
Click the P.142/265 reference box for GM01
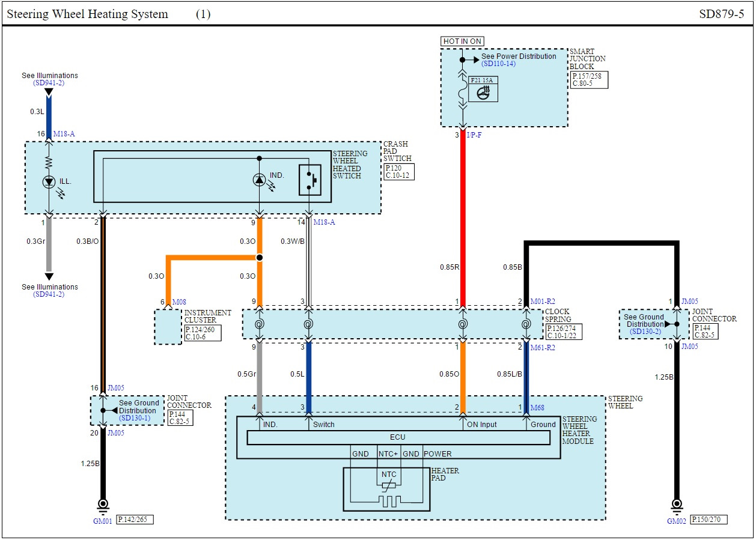(135, 520)
